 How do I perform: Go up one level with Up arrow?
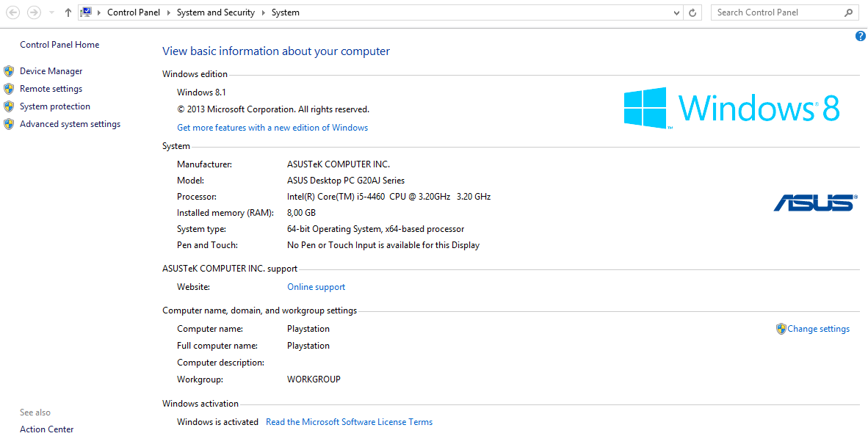(68, 12)
